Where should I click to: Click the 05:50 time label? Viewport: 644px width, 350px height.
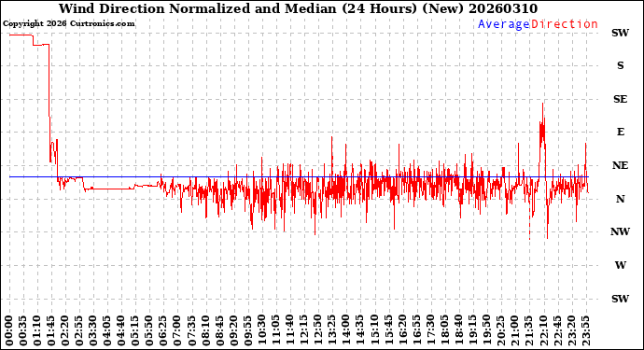pyautogui.click(x=149, y=331)
